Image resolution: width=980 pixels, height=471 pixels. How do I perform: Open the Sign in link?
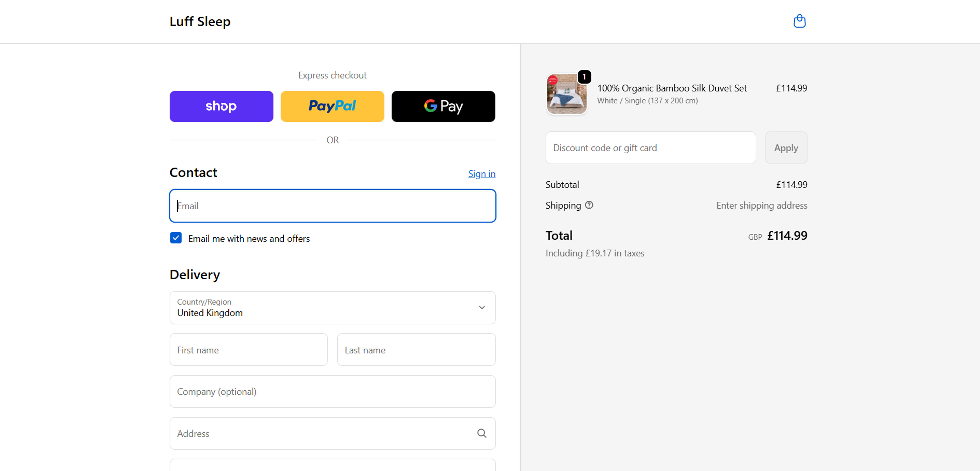click(x=482, y=174)
